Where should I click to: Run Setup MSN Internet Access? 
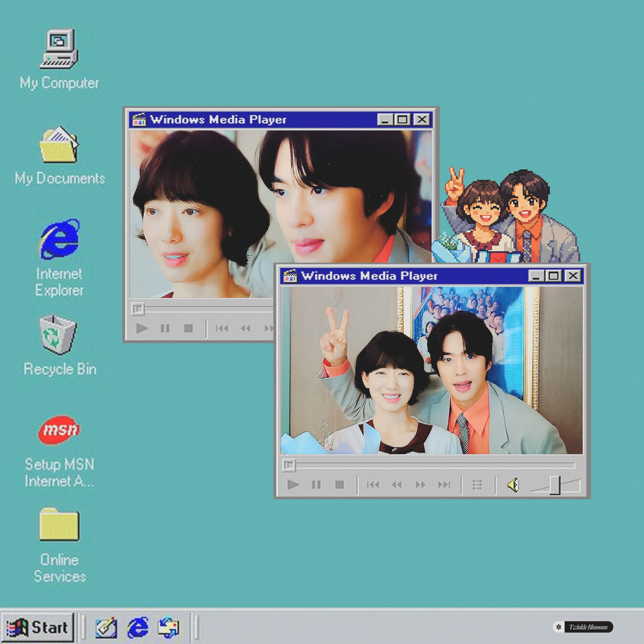coord(60,429)
